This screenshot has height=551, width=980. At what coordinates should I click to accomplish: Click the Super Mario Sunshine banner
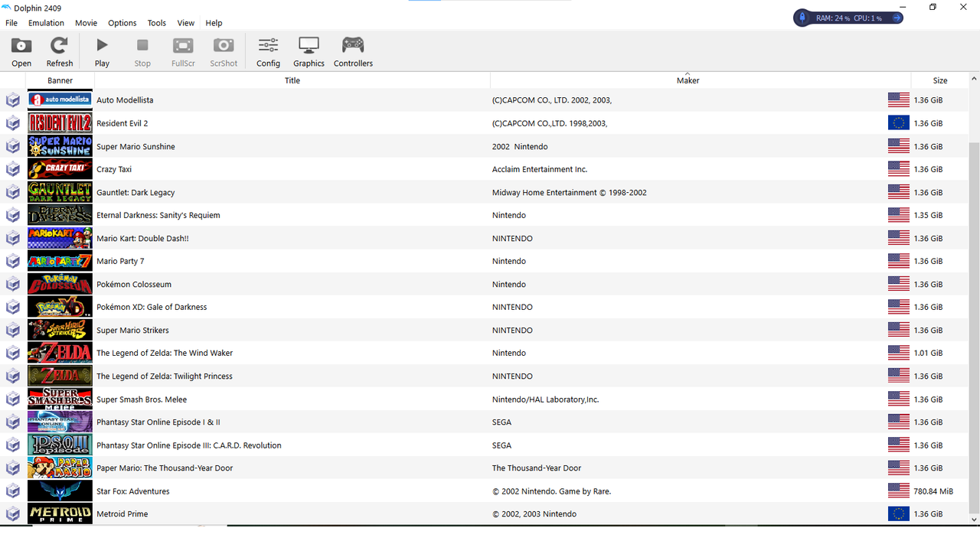[60, 146]
